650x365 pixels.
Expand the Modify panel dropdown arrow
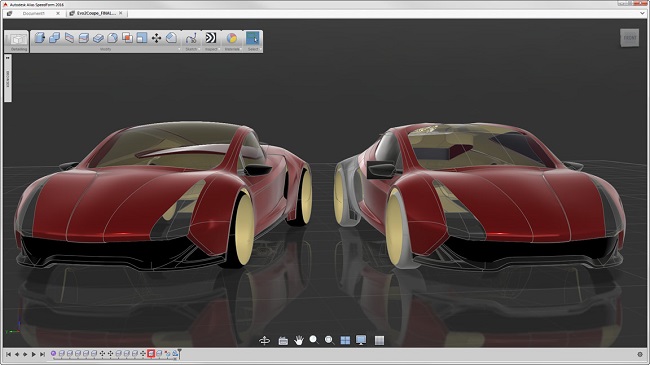pyautogui.click(x=179, y=49)
